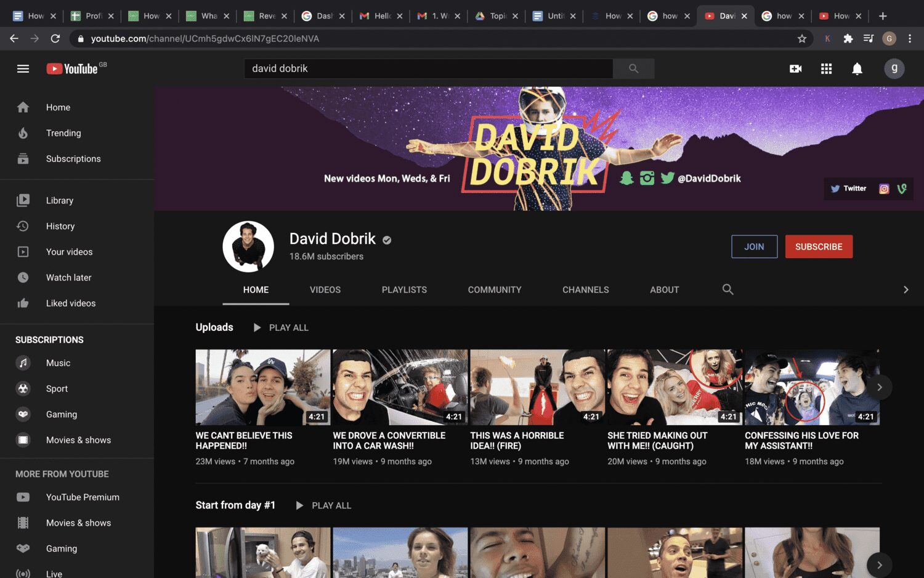
Task: Open Live in the sidebar
Action: coord(77,572)
